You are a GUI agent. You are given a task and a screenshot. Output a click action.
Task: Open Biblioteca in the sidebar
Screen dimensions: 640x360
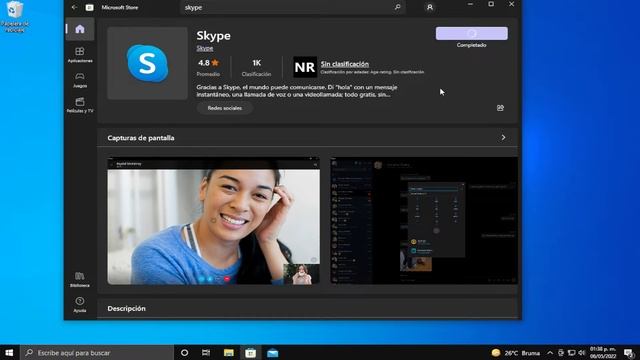click(x=80, y=280)
